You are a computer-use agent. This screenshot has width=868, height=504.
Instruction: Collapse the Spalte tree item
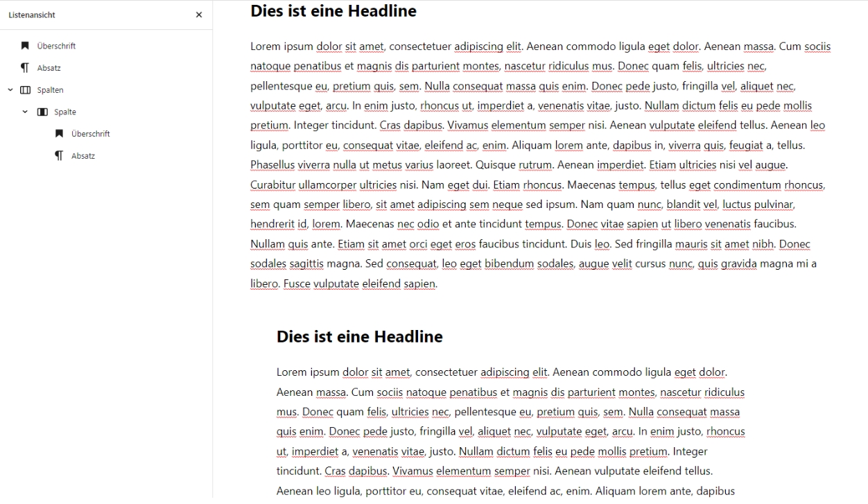tap(25, 112)
